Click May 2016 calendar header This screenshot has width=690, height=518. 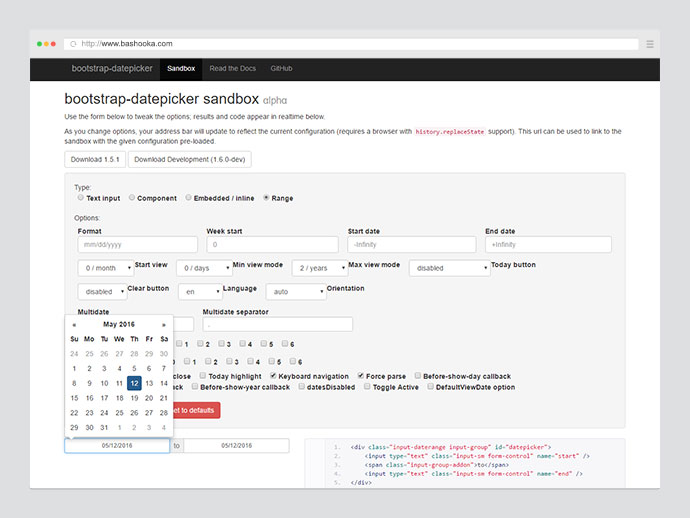pyautogui.click(x=119, y=324)
